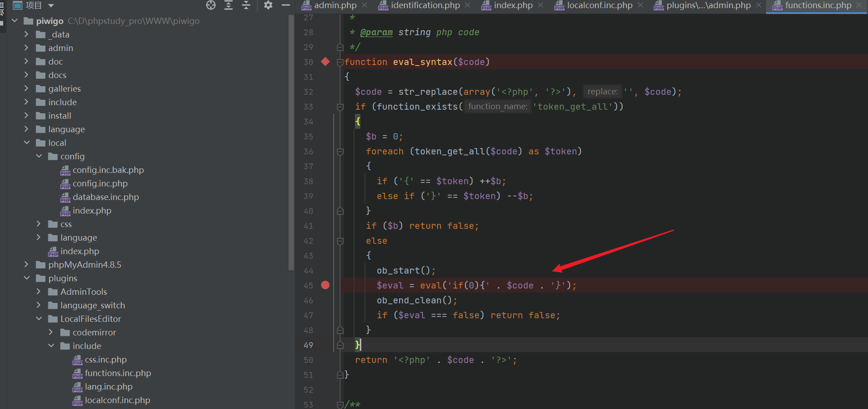Toggle the breakpoint on line 45
Viewport: 868px width, 409px height.
(325, 285)
